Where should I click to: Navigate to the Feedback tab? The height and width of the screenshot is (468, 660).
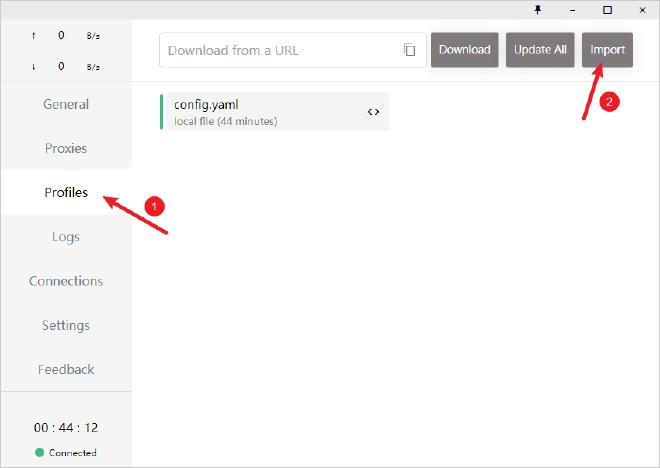point(66,369)
